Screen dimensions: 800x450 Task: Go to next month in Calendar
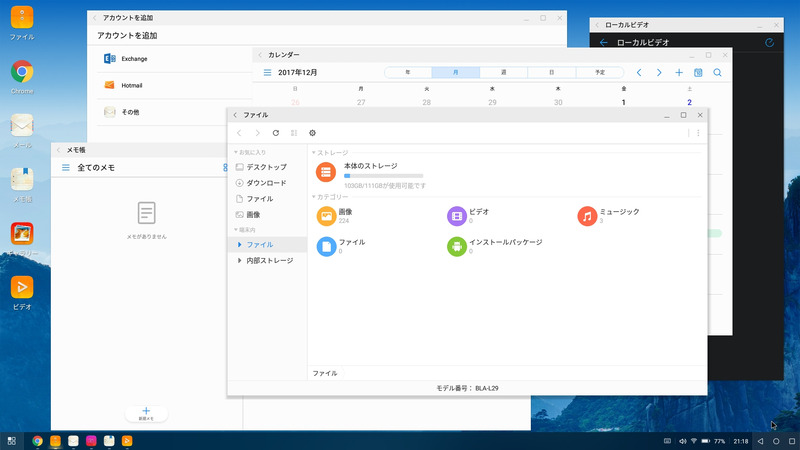(659, 72)
